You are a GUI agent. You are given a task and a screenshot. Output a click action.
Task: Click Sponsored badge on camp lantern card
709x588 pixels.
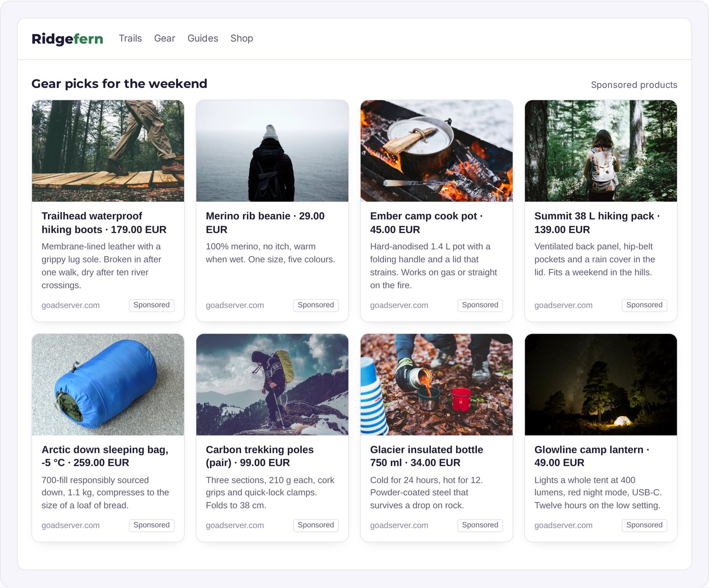tap(645, 525)
